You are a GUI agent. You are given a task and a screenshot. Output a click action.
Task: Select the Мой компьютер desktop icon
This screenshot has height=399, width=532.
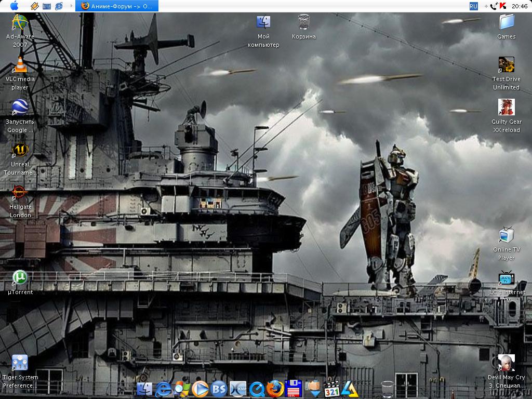[263, 31]
